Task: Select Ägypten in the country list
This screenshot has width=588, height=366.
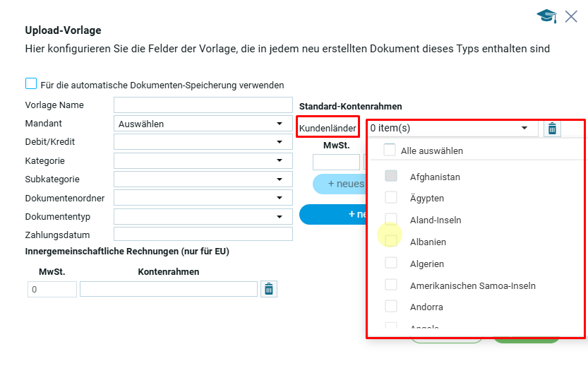Action: (x=391, y=198)
